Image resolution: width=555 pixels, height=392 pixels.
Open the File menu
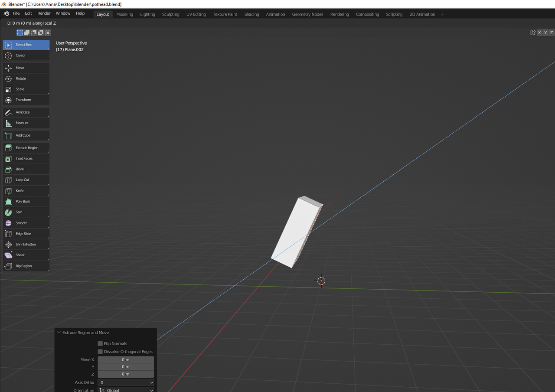pyautogui.click(x=16, y=13)
